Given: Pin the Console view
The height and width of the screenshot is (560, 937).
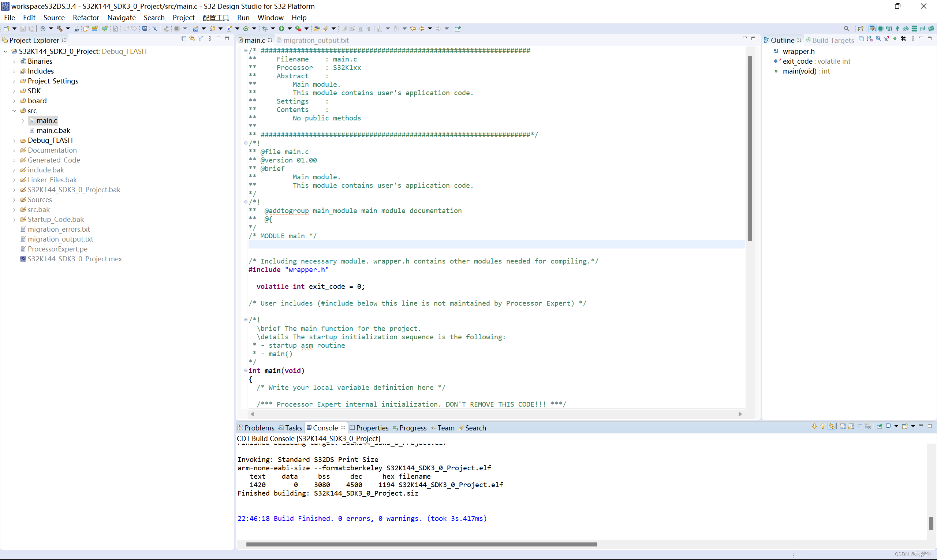Looking at the screenshot, I should 879,426.
